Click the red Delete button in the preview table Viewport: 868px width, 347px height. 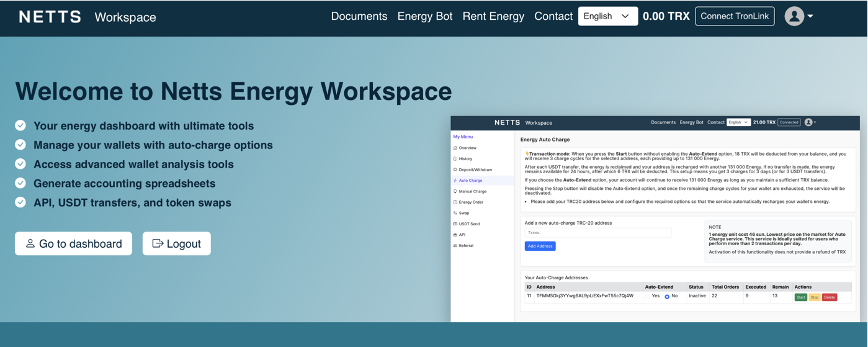coord(830,297)
